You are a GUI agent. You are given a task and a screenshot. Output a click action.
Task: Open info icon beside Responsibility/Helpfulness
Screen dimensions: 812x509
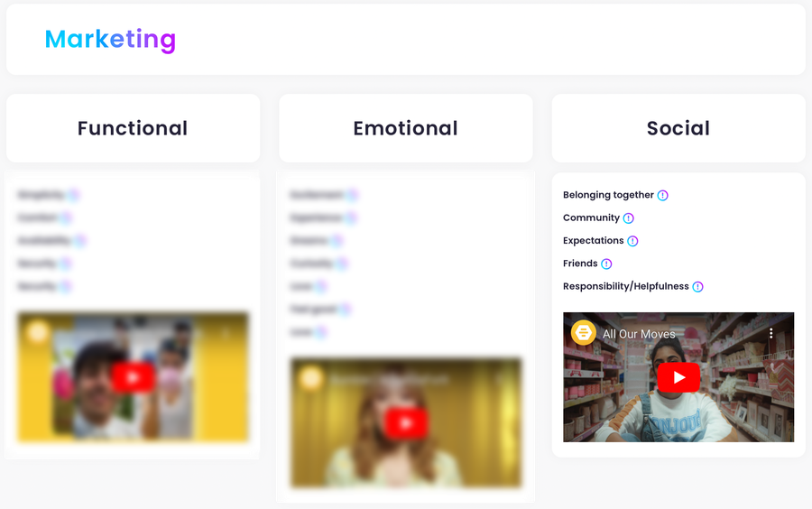[x=697, y=286]
